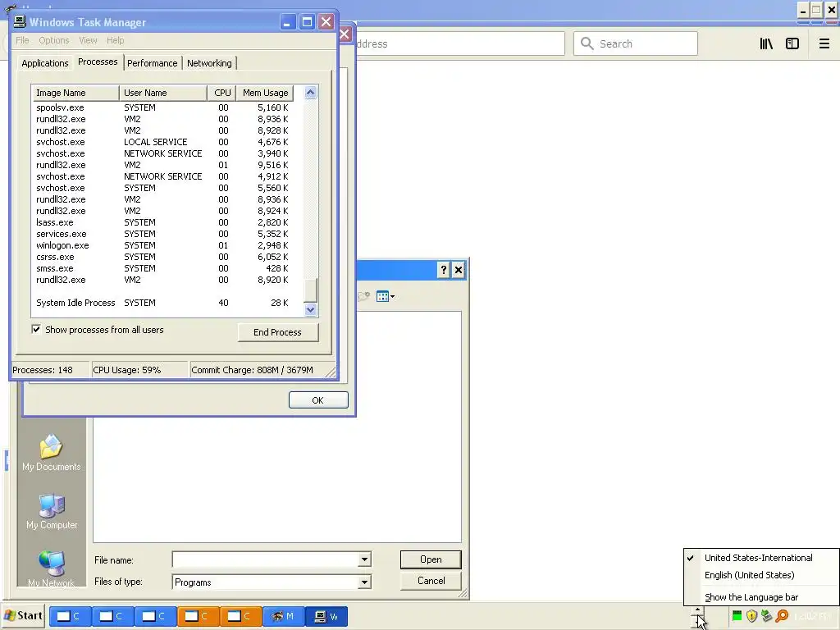Select the winlogon.exe process row
This screenshot has height=630, width=840.
(163, 245)
